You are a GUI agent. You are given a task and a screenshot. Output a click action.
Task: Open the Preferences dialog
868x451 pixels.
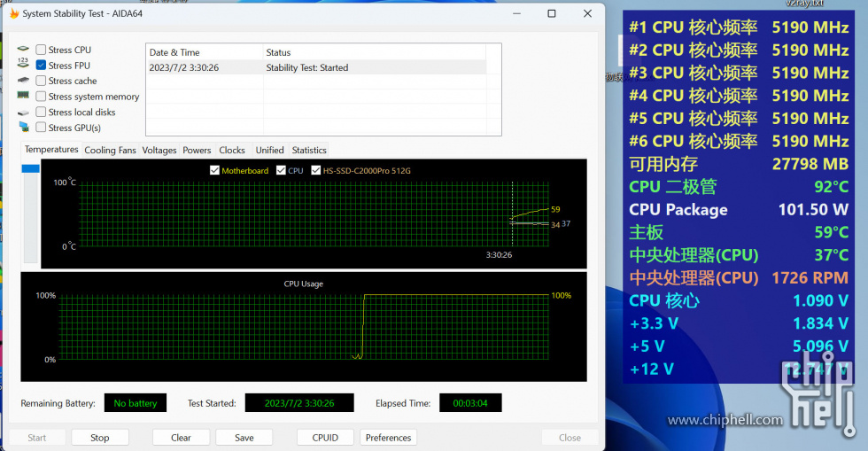(x=388, y=438)
